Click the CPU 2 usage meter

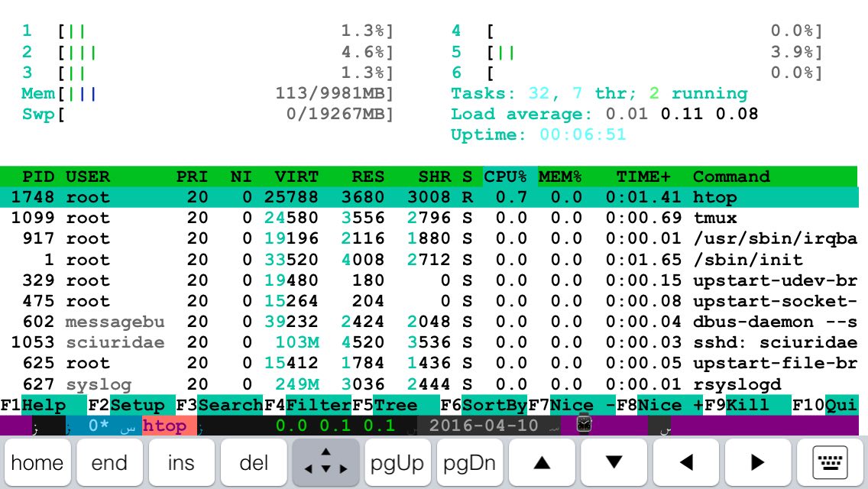[x=208, y=52]
